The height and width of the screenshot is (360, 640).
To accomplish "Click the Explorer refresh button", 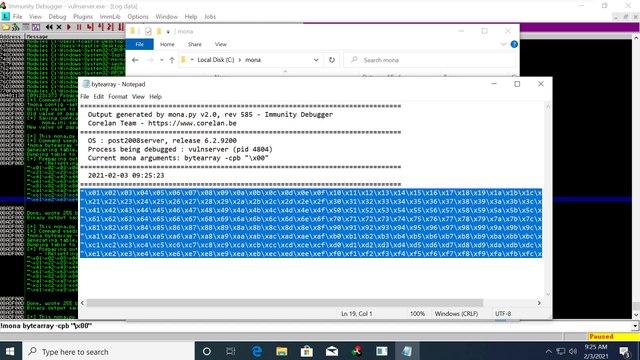I will click(x=332, y=60).
